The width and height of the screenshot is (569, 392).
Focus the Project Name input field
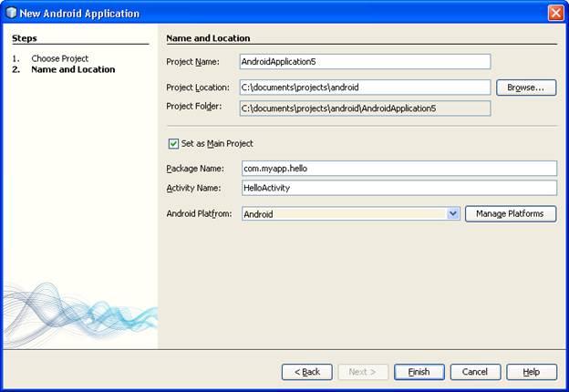pos(365,62)
